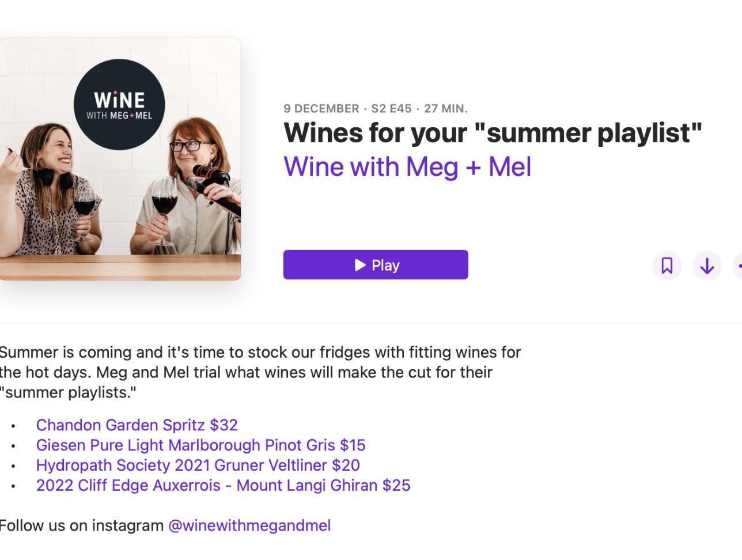Screen dimensions: 742x560
Task: Open the @winewithmegandmel Instagram link
Action: 249,526
